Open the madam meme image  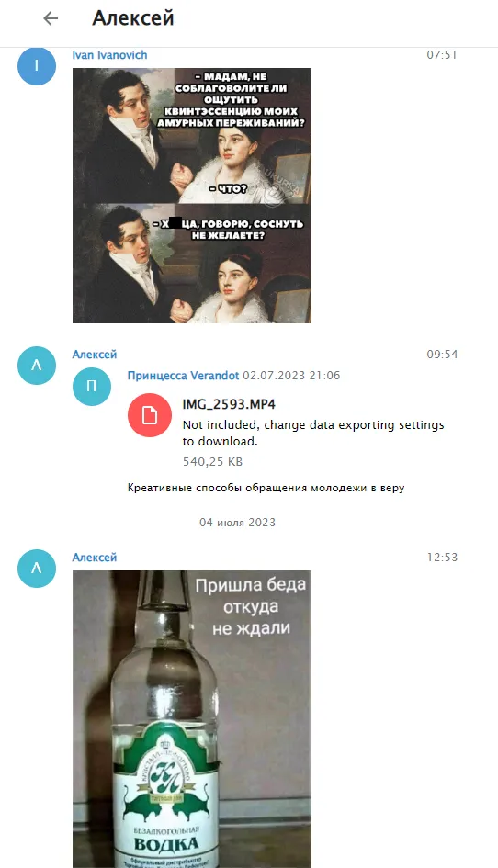coord(192,196)
